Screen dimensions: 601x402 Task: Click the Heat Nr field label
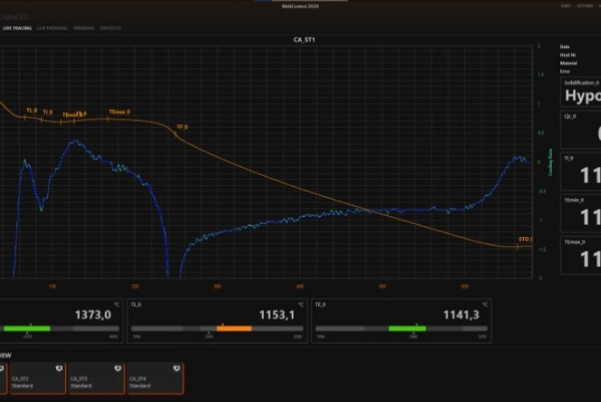[568, 55]
